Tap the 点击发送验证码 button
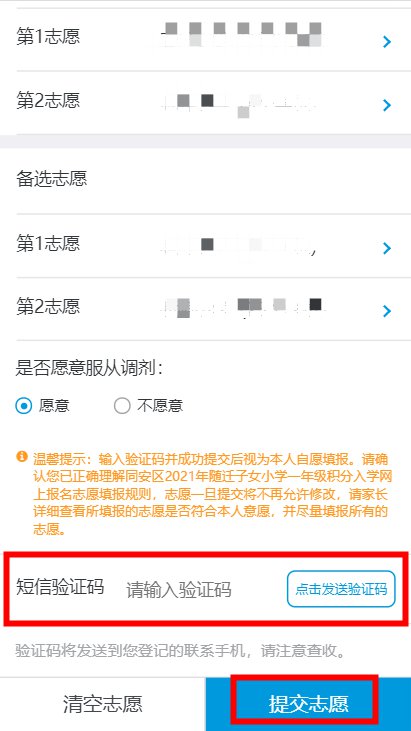 (x=341, y=589)
